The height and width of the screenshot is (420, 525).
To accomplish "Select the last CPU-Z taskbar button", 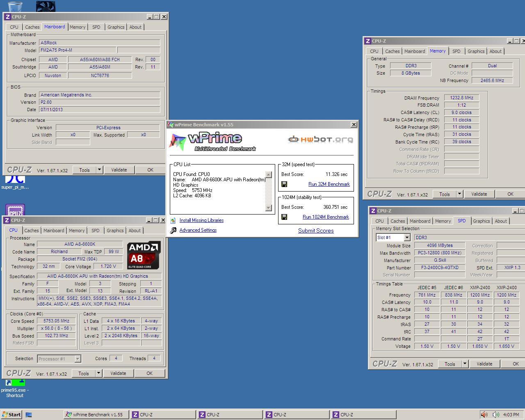I will tap(363, 415).
